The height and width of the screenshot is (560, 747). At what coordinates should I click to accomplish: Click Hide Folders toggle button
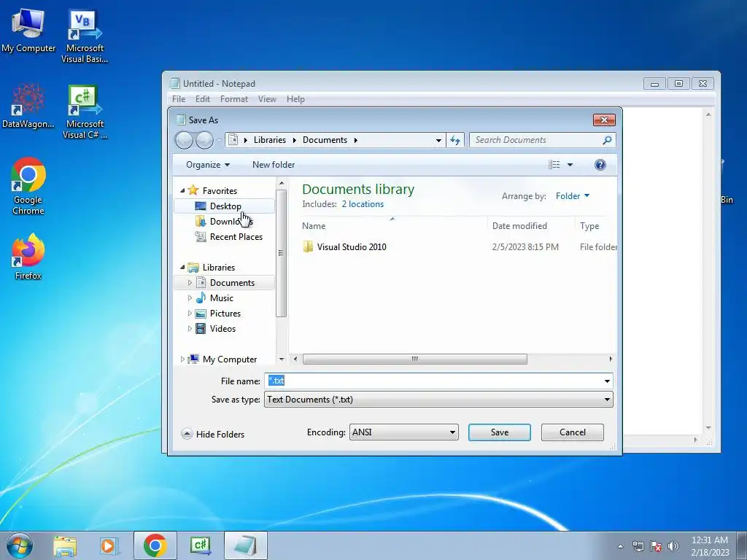coord(213,435)
